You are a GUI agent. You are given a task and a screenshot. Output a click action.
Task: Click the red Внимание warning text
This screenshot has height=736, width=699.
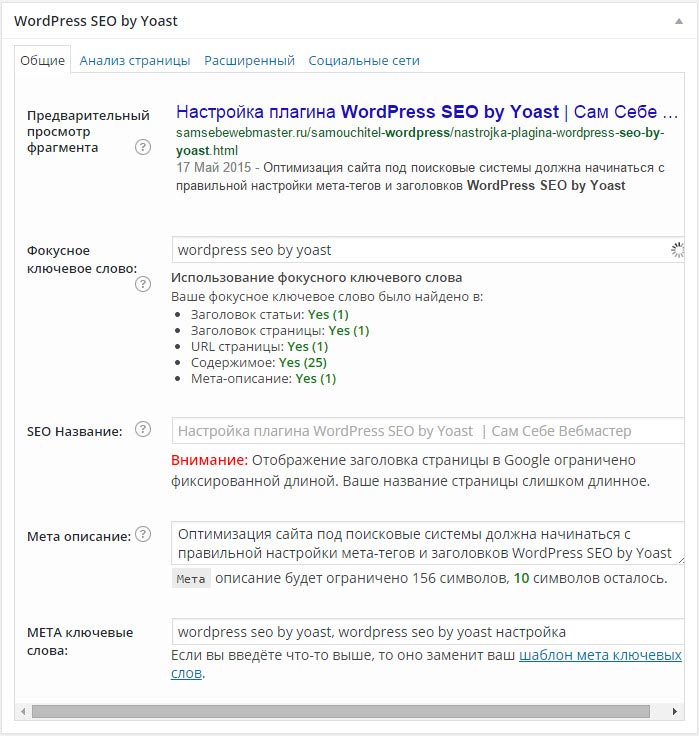[x=209, y=460]
